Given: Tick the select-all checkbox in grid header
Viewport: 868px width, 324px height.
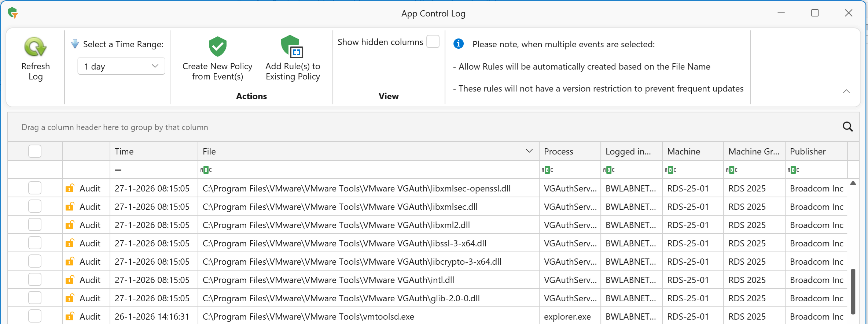Looking at the screenshot, I should 35,151.
